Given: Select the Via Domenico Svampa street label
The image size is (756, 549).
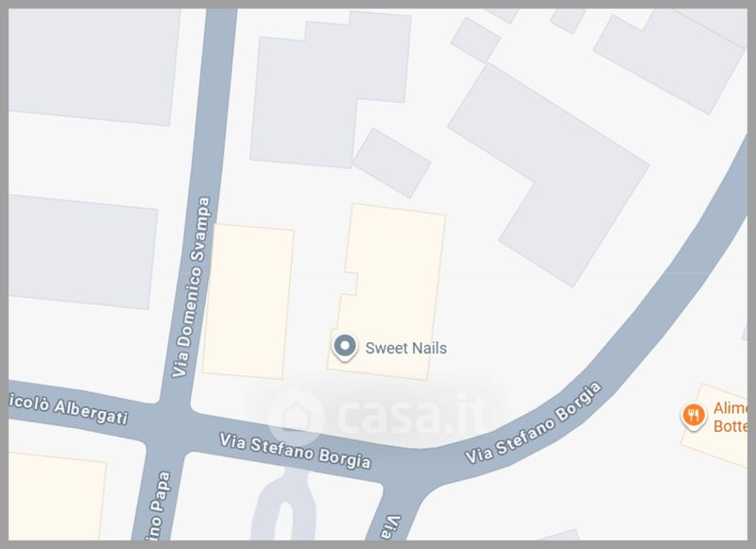Looking at the screenshot, I should [192, 287].
